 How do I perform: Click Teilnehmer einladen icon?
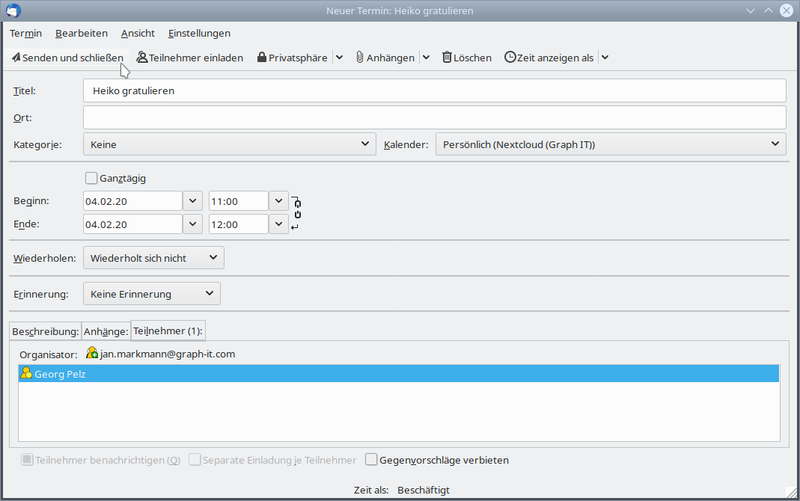tap(142, 58)
